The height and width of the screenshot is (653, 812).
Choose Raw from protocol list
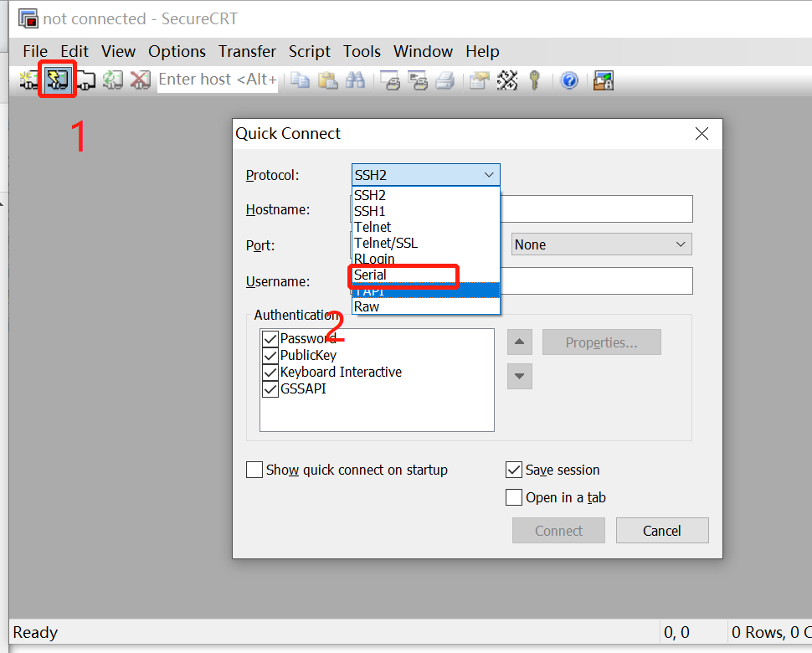(x=426, y=306)
